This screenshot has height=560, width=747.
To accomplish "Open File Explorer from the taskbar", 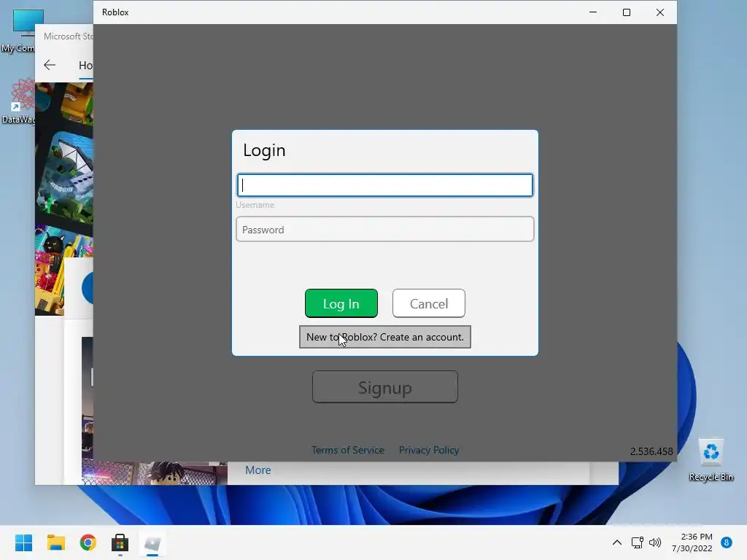I will [x=55, y=542].
